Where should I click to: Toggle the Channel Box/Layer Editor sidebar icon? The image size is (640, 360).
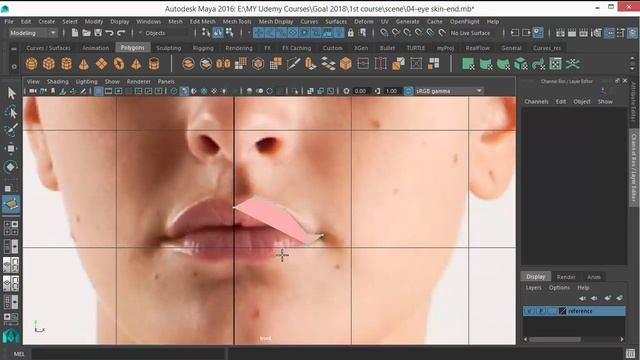(x=632, y=33)
